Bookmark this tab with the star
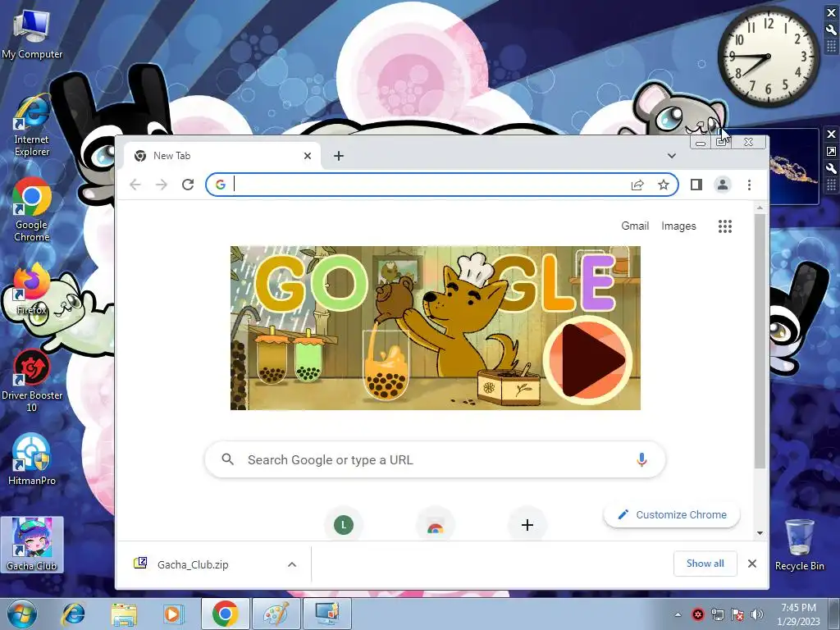 663,185
